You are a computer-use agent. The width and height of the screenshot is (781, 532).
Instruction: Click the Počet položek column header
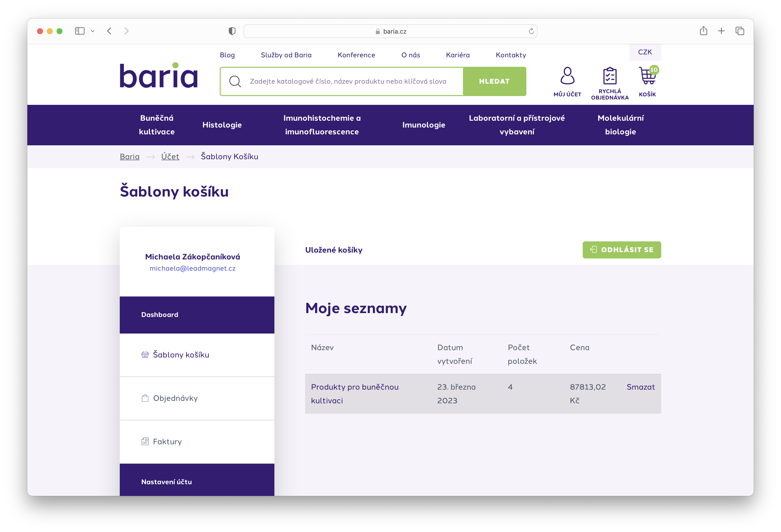point(522,354)
